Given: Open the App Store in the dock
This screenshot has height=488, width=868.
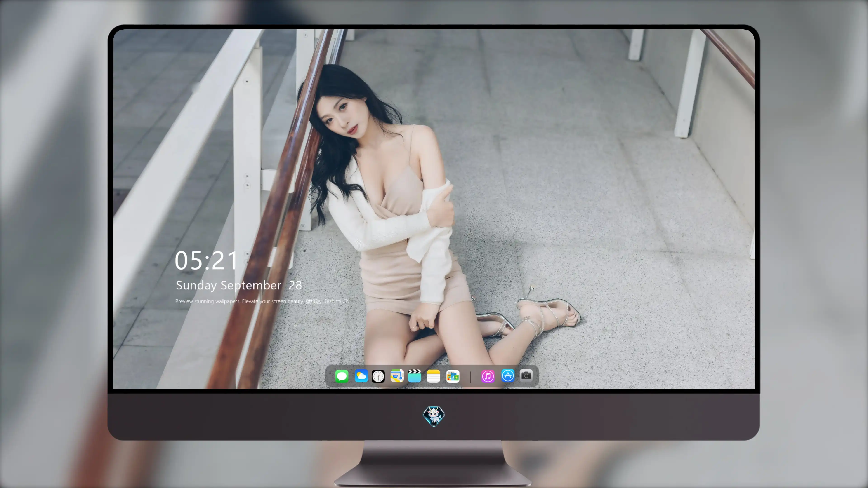Looking at the screenshot, I should [x=508, y=375].
